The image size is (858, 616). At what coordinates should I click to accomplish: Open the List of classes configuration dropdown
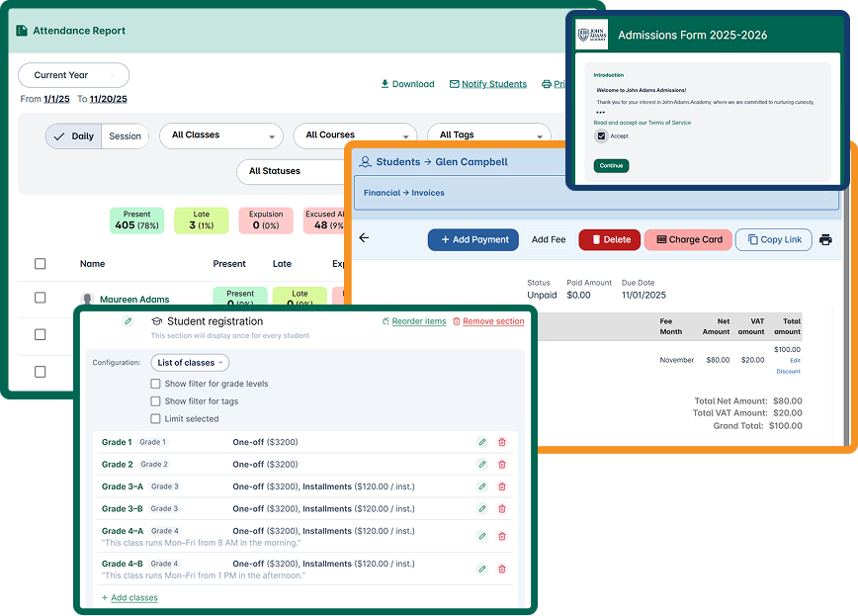190,363
